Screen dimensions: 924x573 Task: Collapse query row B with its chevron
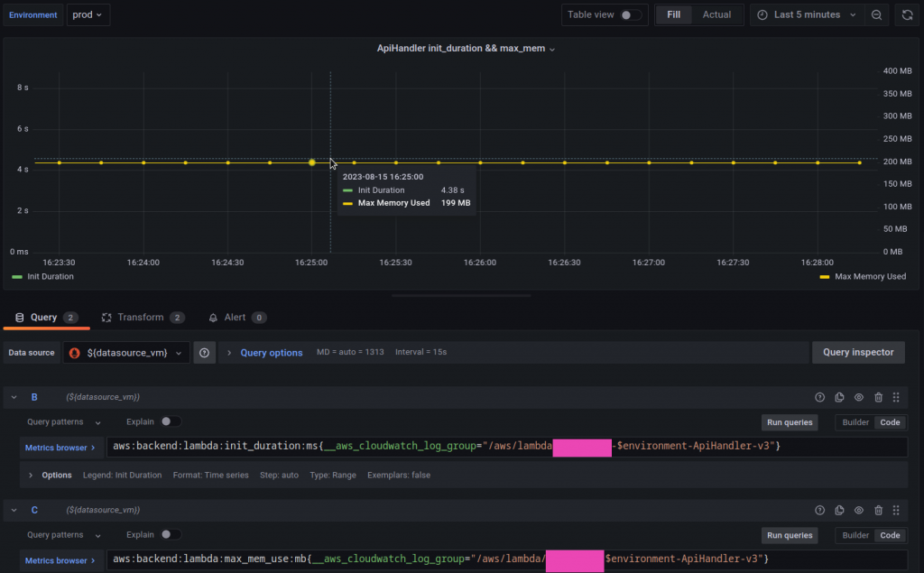(14, 397)
